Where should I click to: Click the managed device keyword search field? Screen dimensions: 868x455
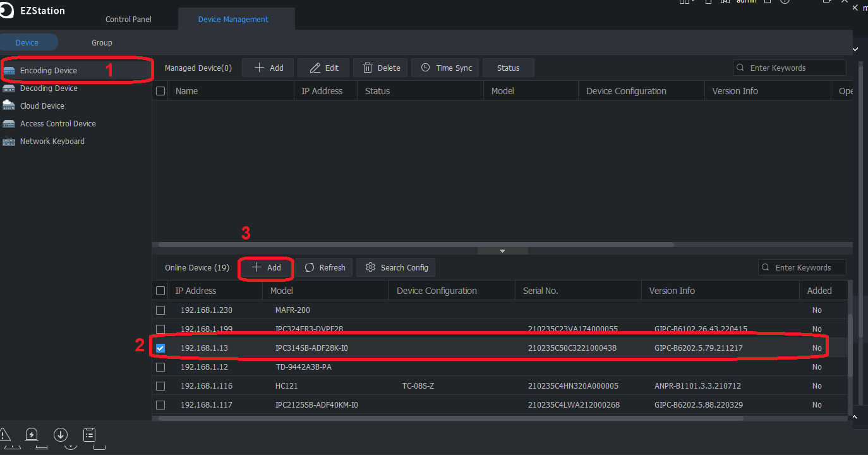[x=795, y=68]
